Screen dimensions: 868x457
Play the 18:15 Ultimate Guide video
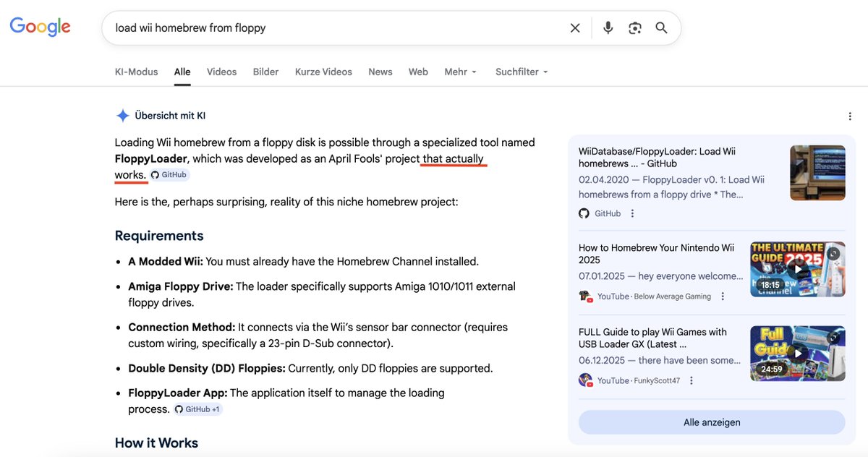[797, 268]
